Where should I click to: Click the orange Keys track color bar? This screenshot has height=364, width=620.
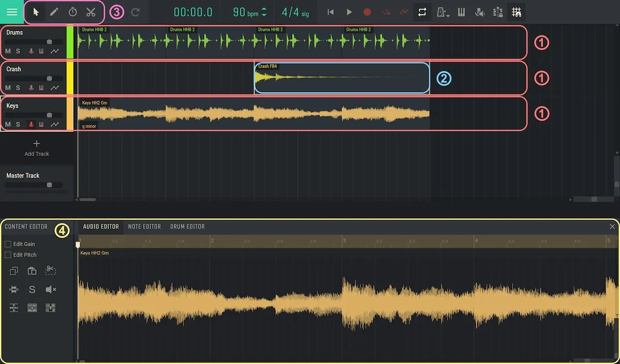click(x=70, y=114)
